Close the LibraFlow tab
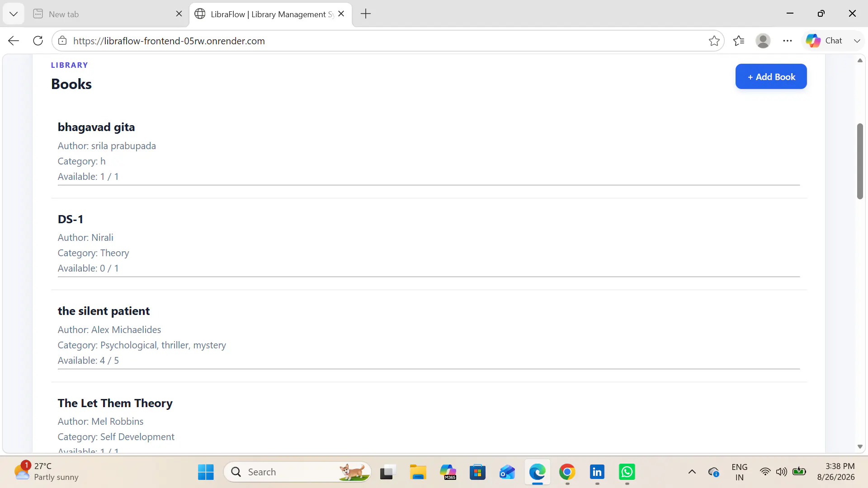 pos(341,14)
